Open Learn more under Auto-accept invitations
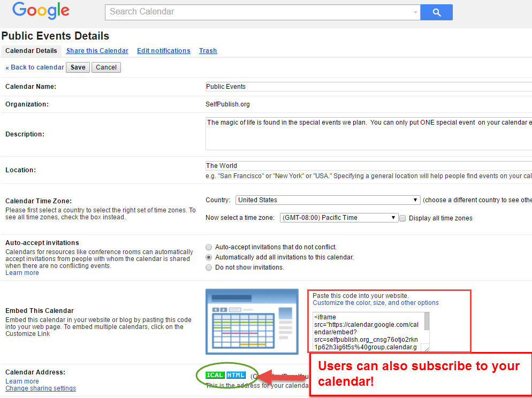This screenshot has height=398, width=532. pos(22,273)
